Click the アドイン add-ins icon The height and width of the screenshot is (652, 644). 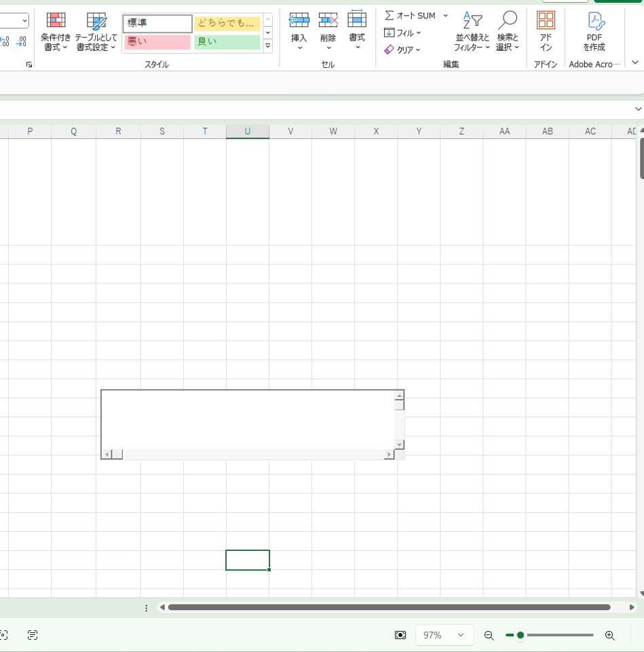[x=546, y=20]
